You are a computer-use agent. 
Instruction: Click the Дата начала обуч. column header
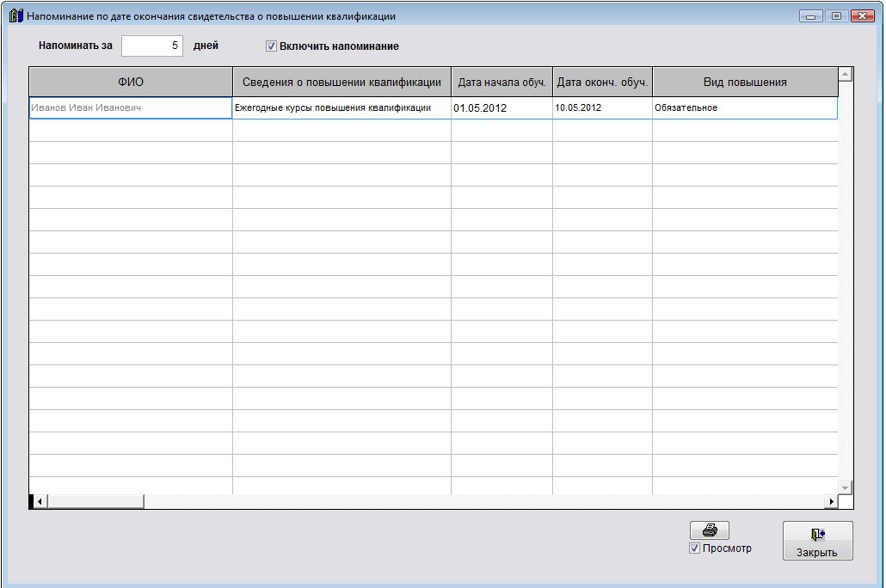[501, 83]
